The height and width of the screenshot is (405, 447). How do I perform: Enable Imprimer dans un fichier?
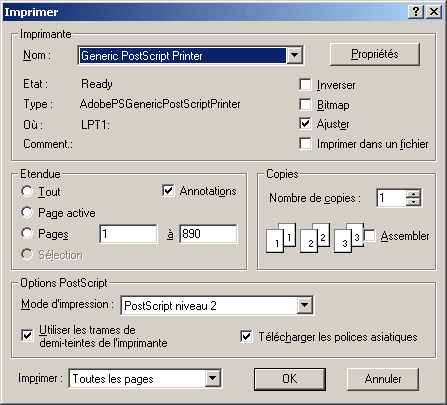pyautogui.click(x=305, y=144)
